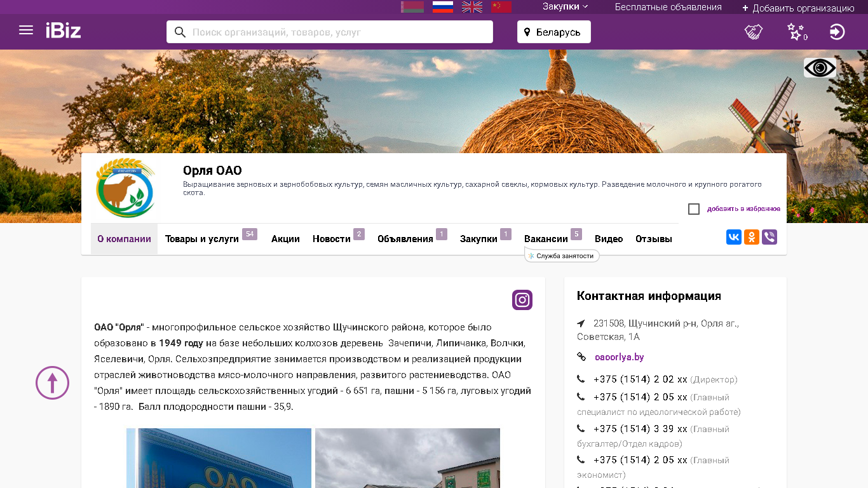Screen dimensions: 868x488
Task: Click the Главный экономист phone number
Action: (641, 460)
